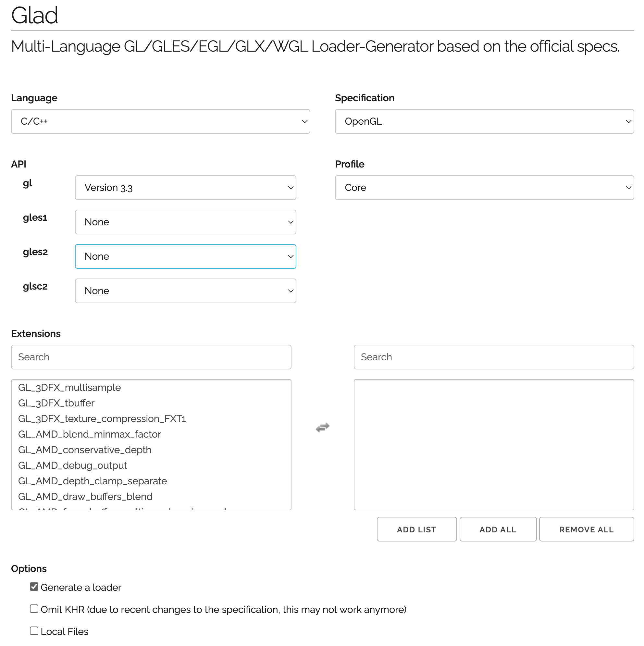This screenshot has height=646, width=644.
Task: Open the Specification dropdown showing OpenGL
Action: point(485,121)
